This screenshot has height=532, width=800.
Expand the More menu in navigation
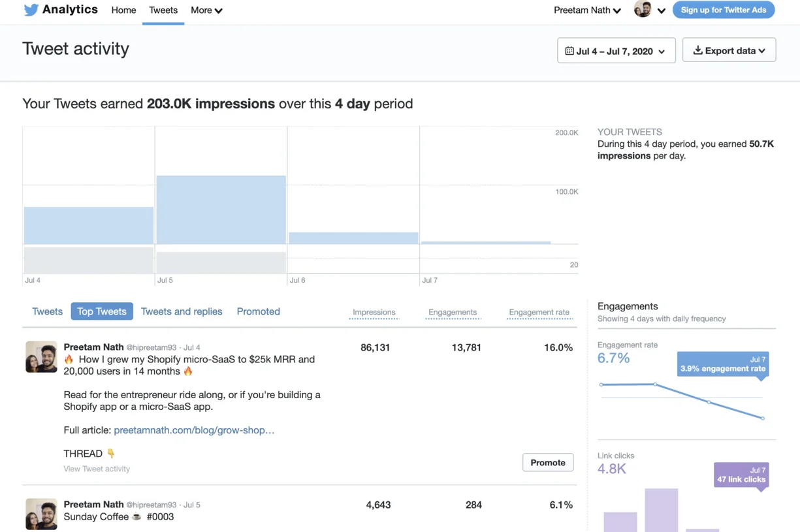pyautogui.click(x=206, y=10)
